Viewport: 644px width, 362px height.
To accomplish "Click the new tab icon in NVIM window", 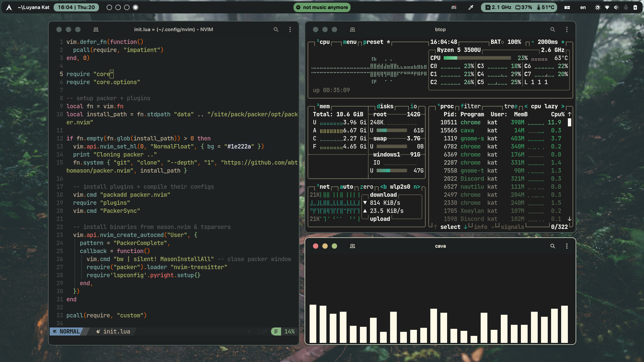I will pos(96,29).
